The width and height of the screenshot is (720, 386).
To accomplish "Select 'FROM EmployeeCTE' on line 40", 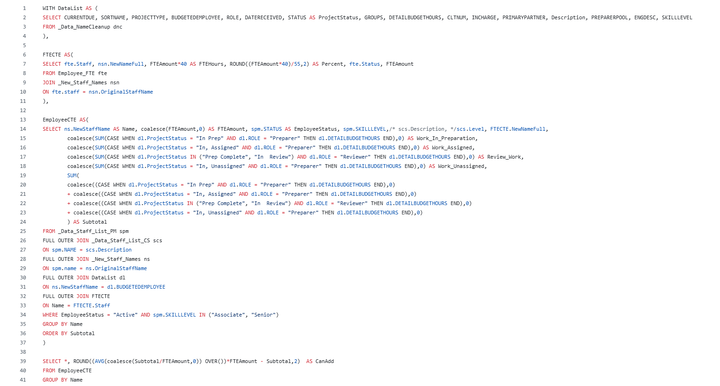I will tap(67, 370).
